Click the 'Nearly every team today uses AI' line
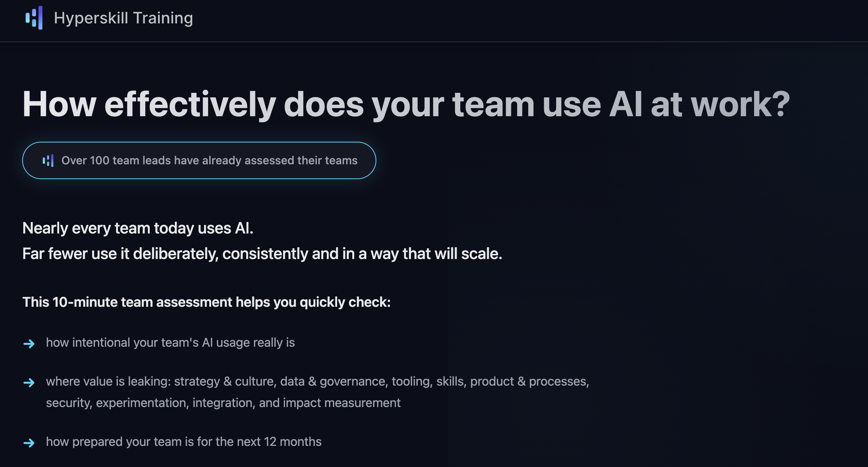The image size is (868, 467). [138, 228]
